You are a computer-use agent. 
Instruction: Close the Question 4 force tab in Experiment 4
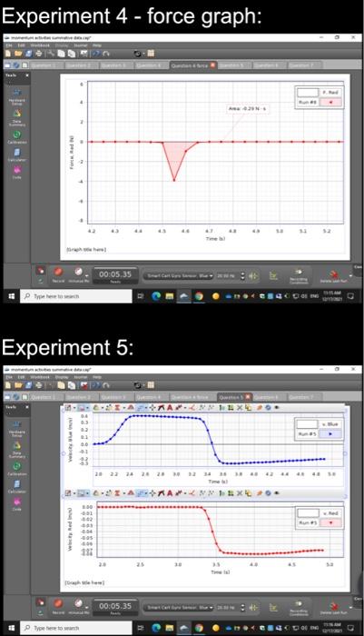(212, 65)
